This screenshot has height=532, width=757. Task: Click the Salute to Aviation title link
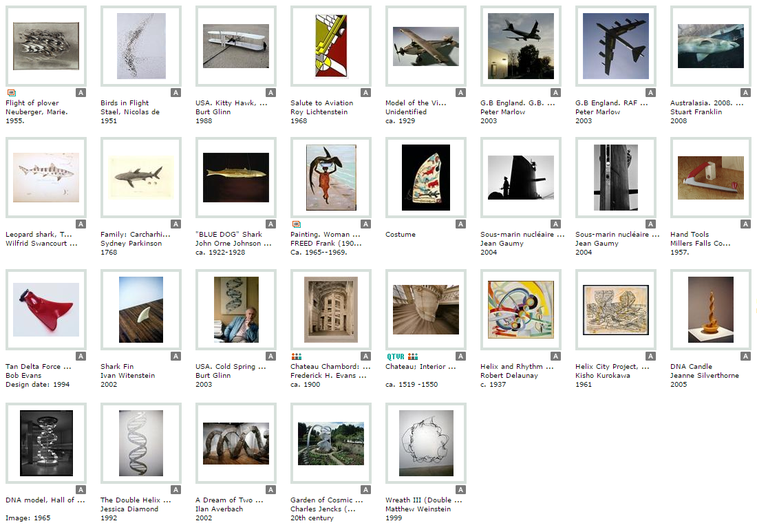tap(321, 103)
